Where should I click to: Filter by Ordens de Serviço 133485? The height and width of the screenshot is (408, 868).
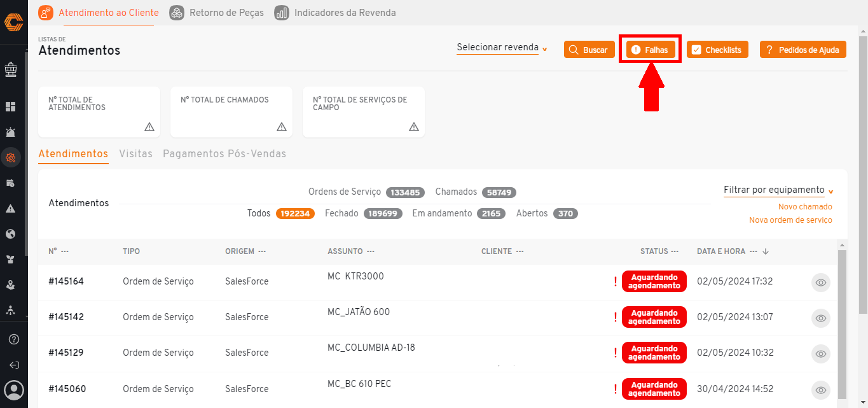pos(367,192)
